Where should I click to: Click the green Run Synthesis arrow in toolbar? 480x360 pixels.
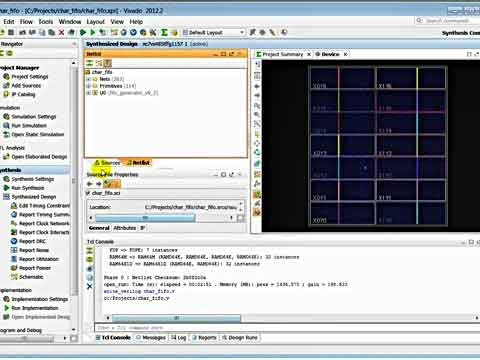[83, 32]
